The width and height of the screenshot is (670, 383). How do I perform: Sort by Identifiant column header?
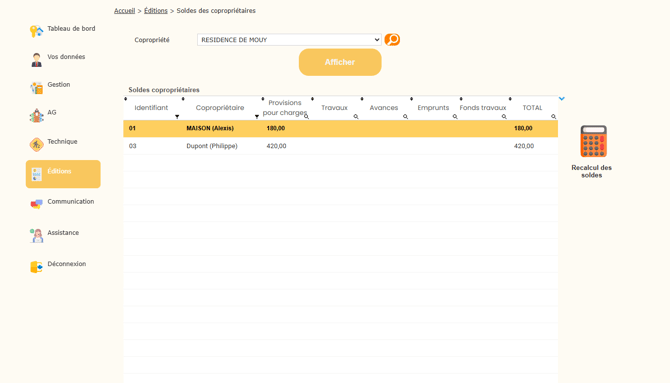tap(151, 108)
